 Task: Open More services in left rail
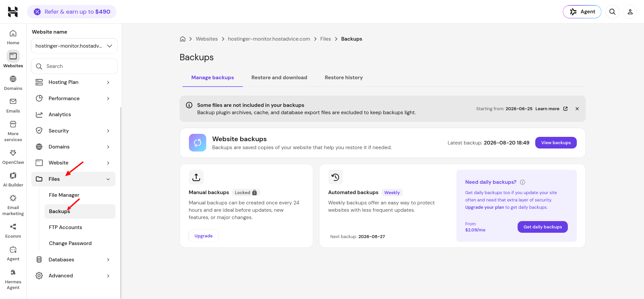(x=13, y=131)
